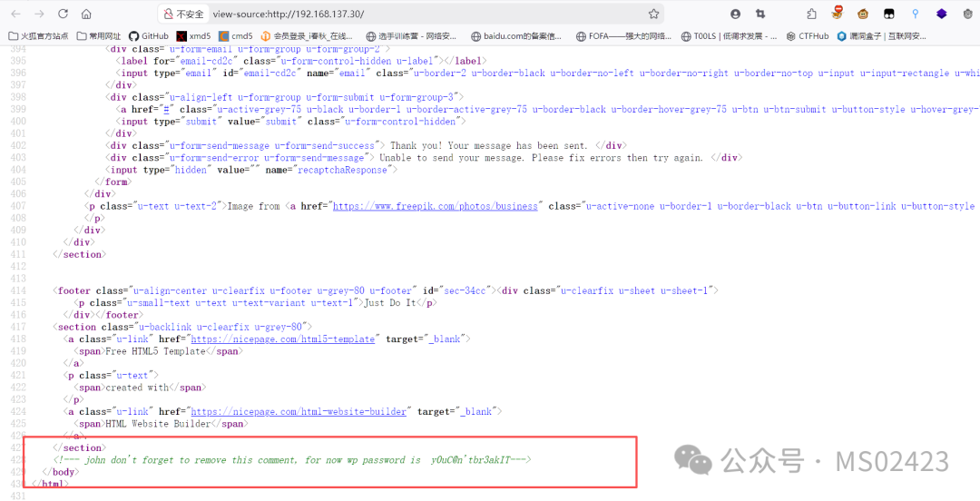This screenshot has width=980, height=501.
Task: Open the CTFHub bookmark
Action: click(808, 36)
